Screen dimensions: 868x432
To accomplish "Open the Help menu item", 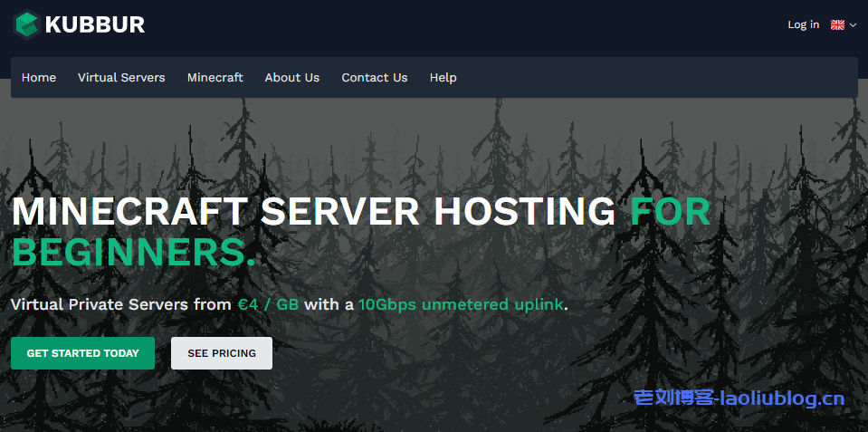I will click(443, 78).
